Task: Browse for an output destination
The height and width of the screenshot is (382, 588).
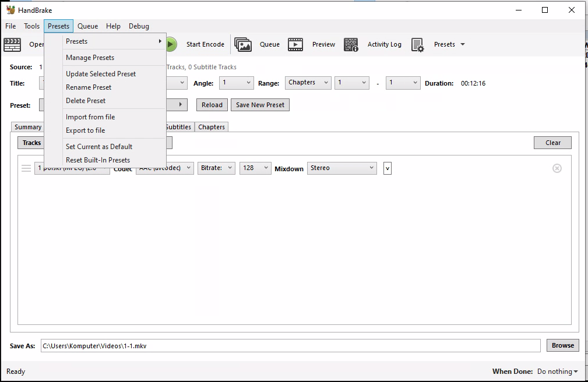Action: [562, 345]
